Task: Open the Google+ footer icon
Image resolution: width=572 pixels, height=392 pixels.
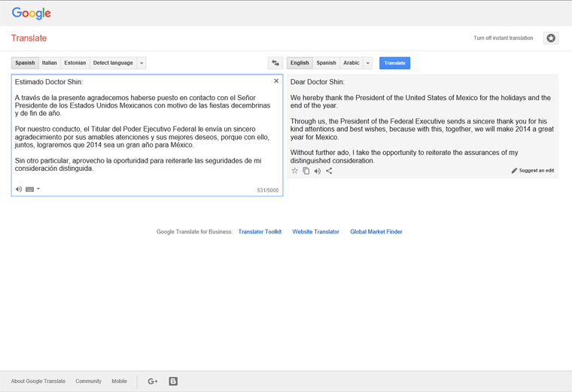Action: tap(153, 381)
